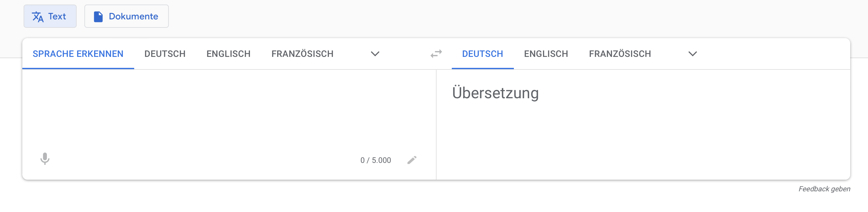This screenshot has height=212, width=868.
Task: Open more source languages via the chevron
Action: [375, 54]
